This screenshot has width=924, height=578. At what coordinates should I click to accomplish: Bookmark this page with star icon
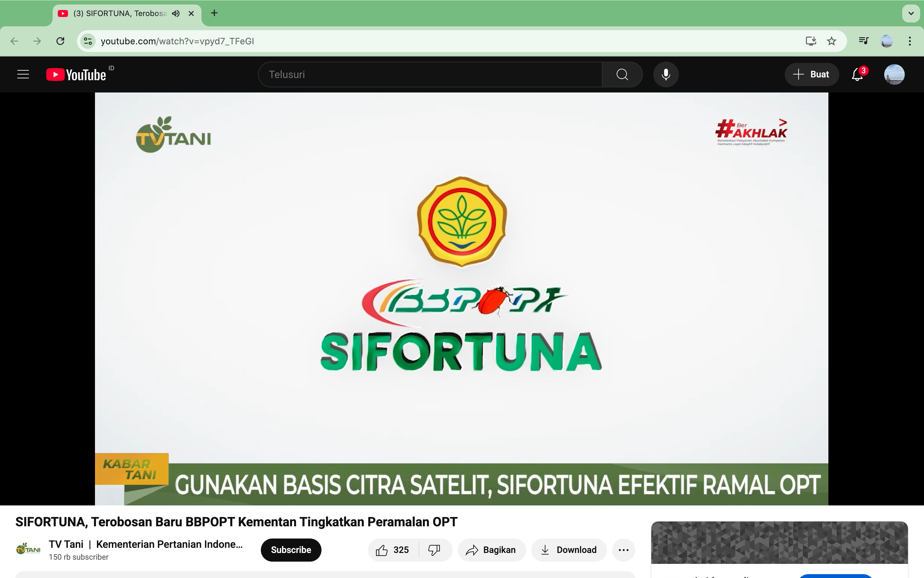click(x=832, y=41)
